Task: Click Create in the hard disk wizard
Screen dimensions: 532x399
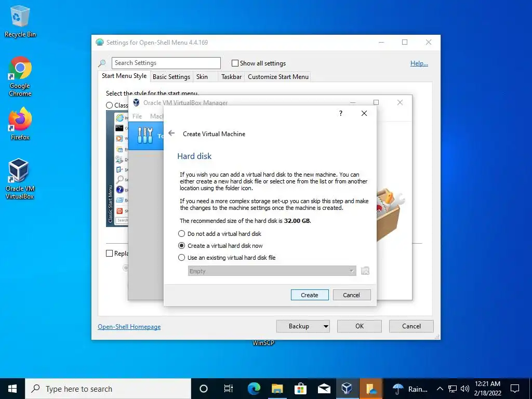Action: pyautogui.click(x=310, y=295)
